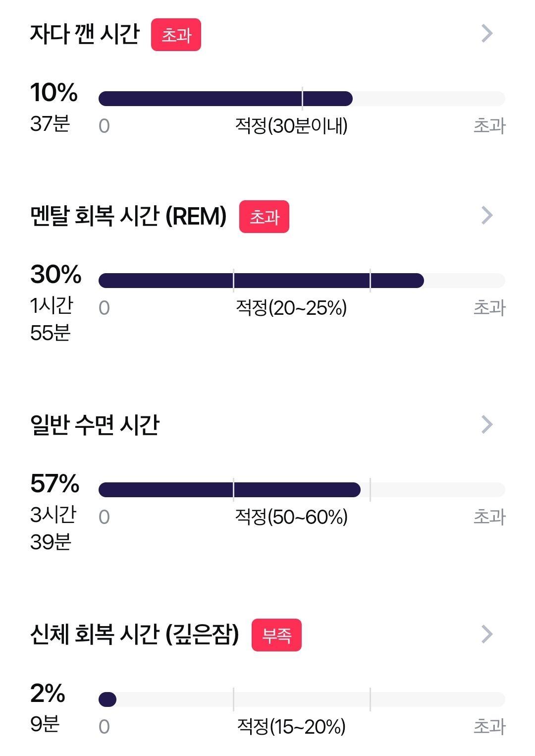The image size is (535, 756).
Task: Click the 일반 수면 57% progress bar
Action: click(x=302, y=490)
